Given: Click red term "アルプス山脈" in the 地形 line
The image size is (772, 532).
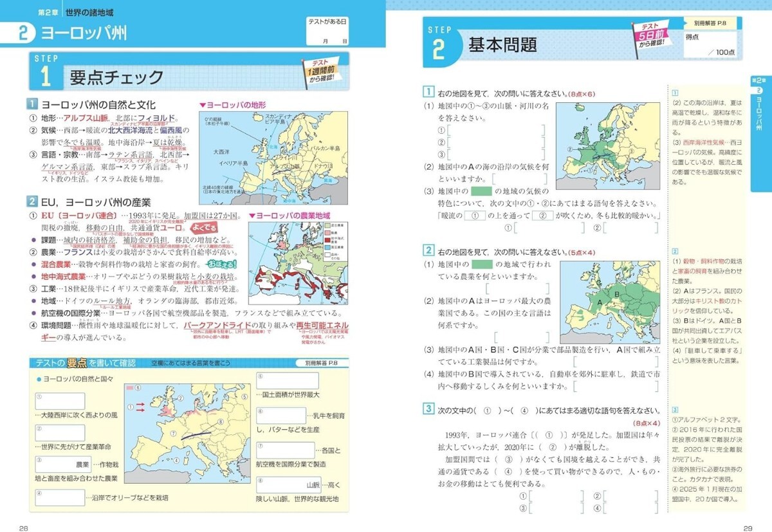Looking at the screenshot, I should (86, 119).
